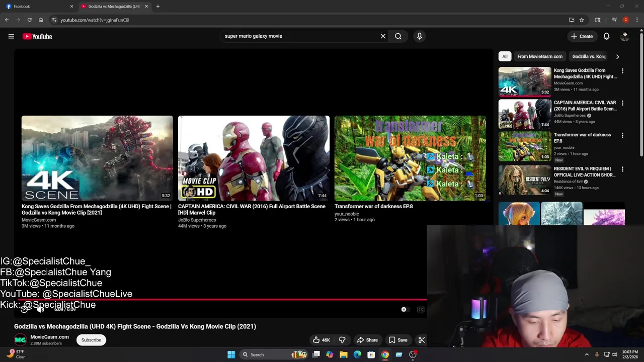
Task: Run search with the magnifier button
Action: [398, 36]
